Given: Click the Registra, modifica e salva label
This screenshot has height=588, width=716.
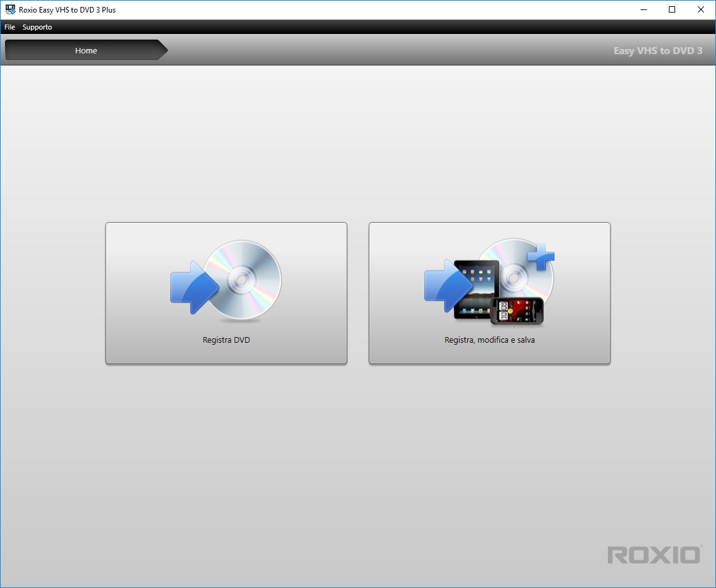Looking at the screenshot, I should pos(490,340).
